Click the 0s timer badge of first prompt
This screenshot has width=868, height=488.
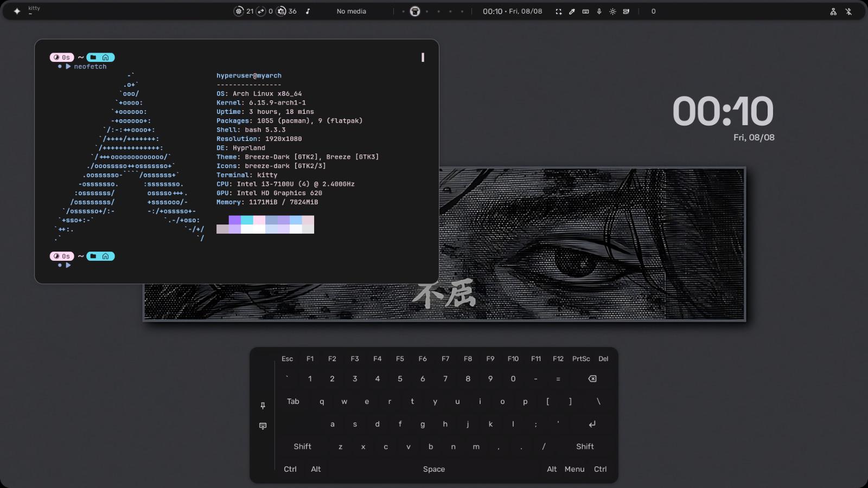coord(62,57)
